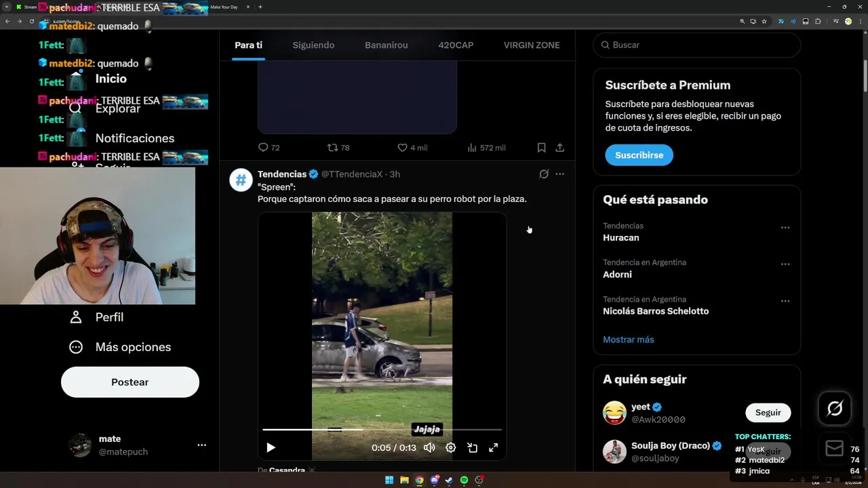Click the @TTendenciaX handle on post
The width and height of the screenshot is (868, 488).
tap(351, 174)
